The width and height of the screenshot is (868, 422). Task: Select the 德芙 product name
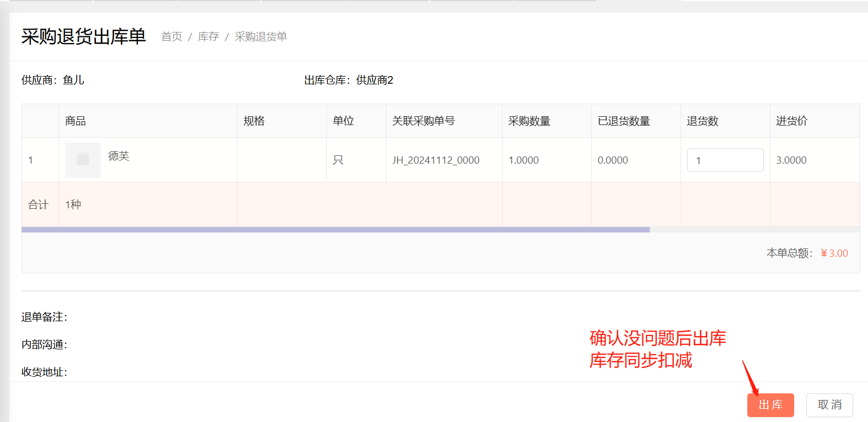[118, 156]
